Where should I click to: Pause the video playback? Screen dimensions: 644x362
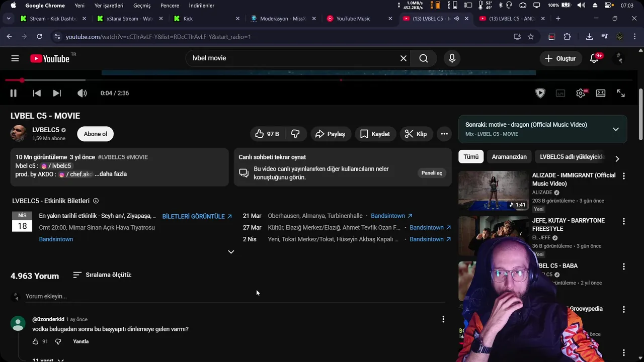click(x=14, y=93)
